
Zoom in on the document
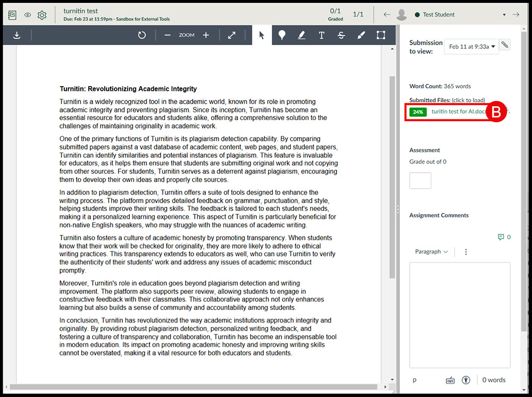click(206, 35)
